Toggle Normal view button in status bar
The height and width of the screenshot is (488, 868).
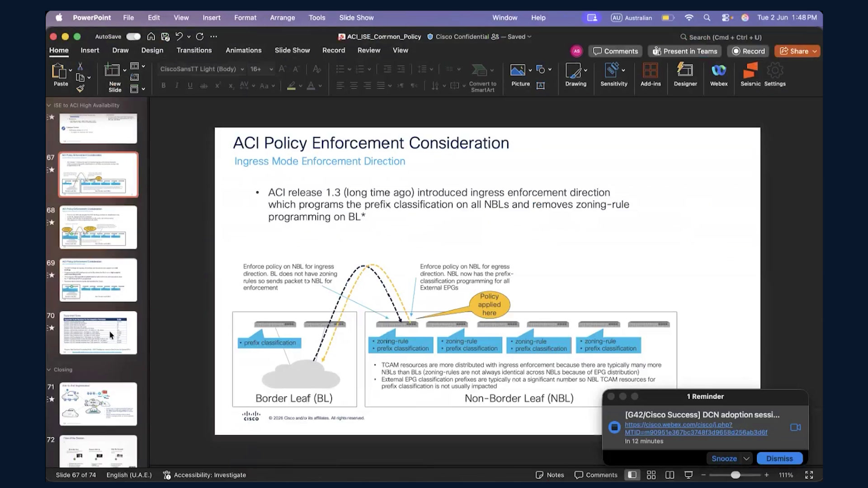[632, 475]
